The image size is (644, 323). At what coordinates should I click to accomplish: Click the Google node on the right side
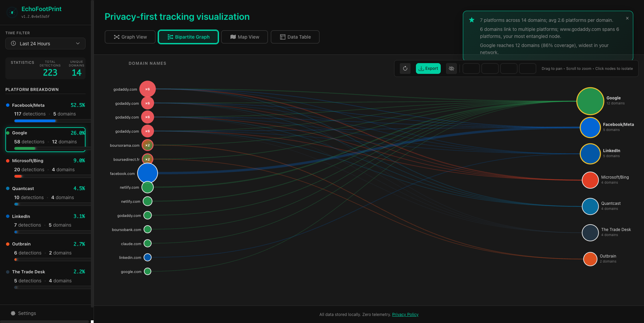point(590,101)
